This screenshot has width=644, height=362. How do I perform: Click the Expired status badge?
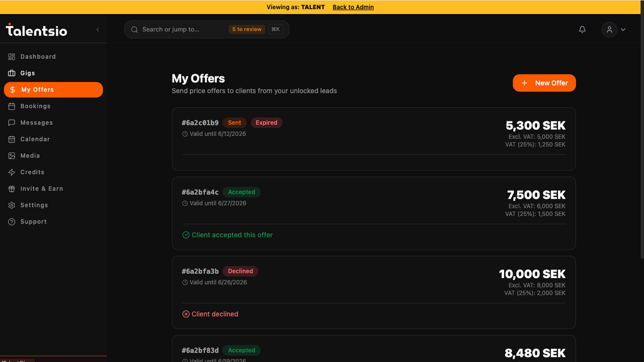pos(267,123)
